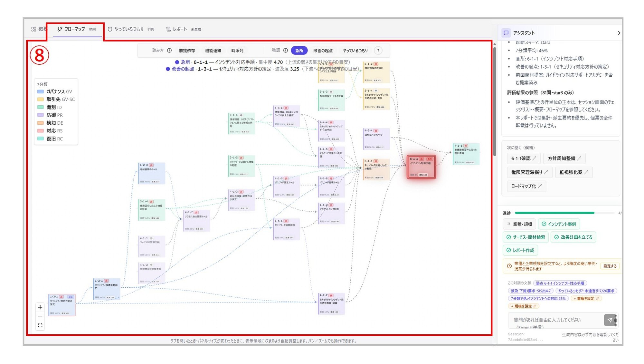
Task: Click the 波及 下流1要求 context tag
Action: (531, 291)
